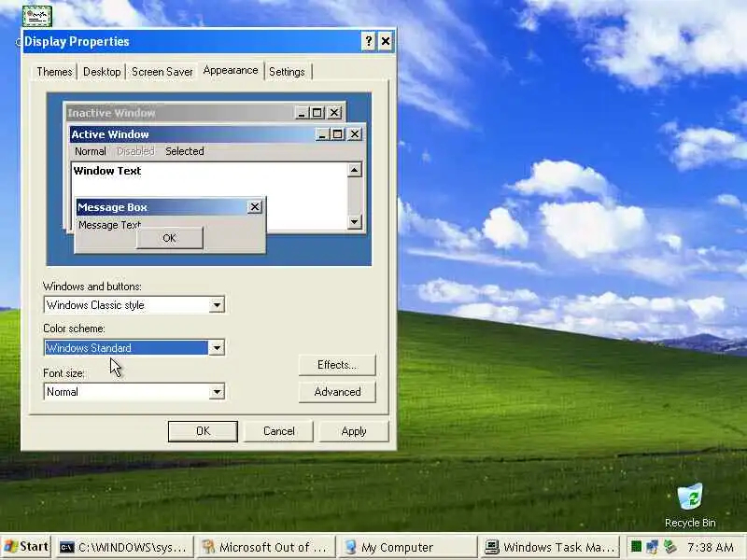Image resolution: width=747 pixels, height=560 pixels.
Task: Click the Window Text preview label
Action: coord(107,171)
